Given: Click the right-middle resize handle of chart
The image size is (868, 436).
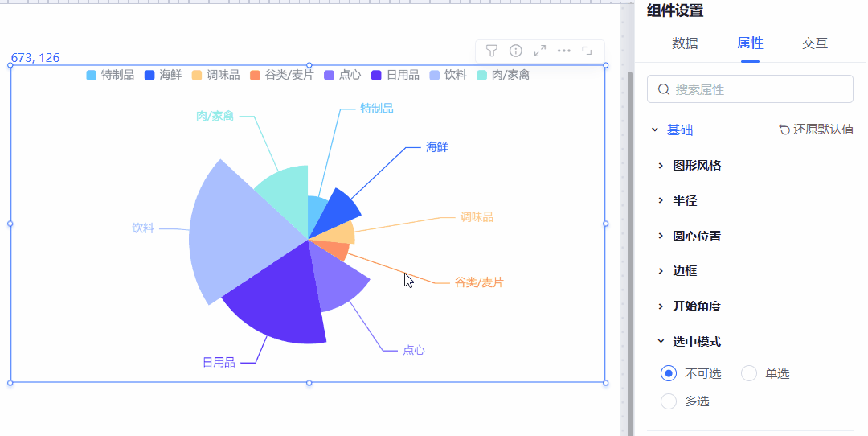Looking at the screenshot, I should (x=605, y=224).
